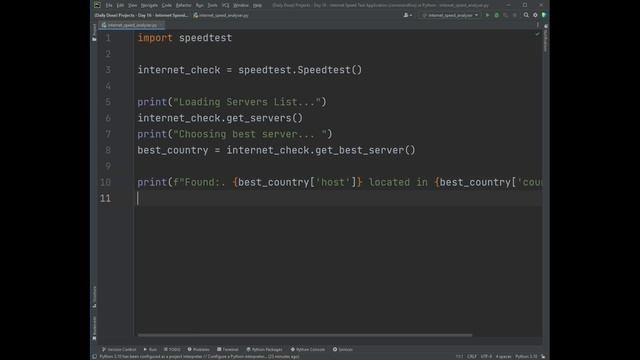
Task: Click the inspections checkmark widget in the editor corner
Action: (538, 34)
